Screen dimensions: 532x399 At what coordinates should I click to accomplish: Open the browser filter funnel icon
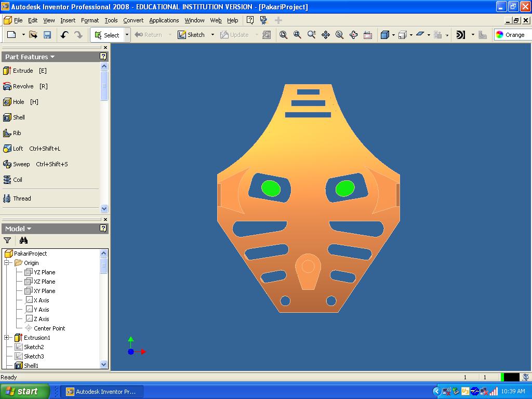[x=7, y=241]
